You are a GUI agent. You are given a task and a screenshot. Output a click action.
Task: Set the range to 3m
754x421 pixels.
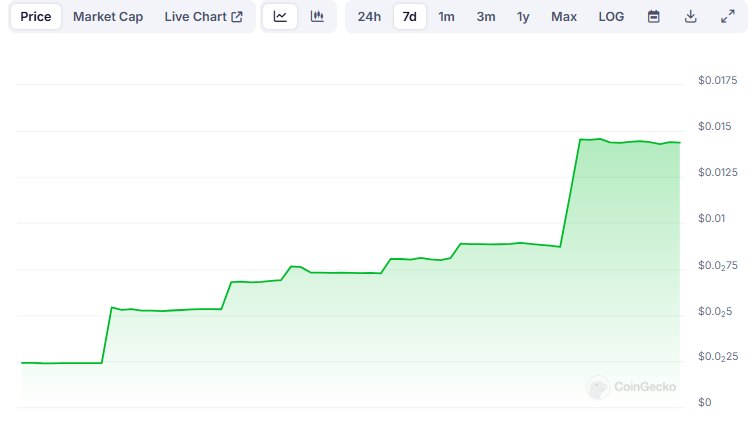486,17
